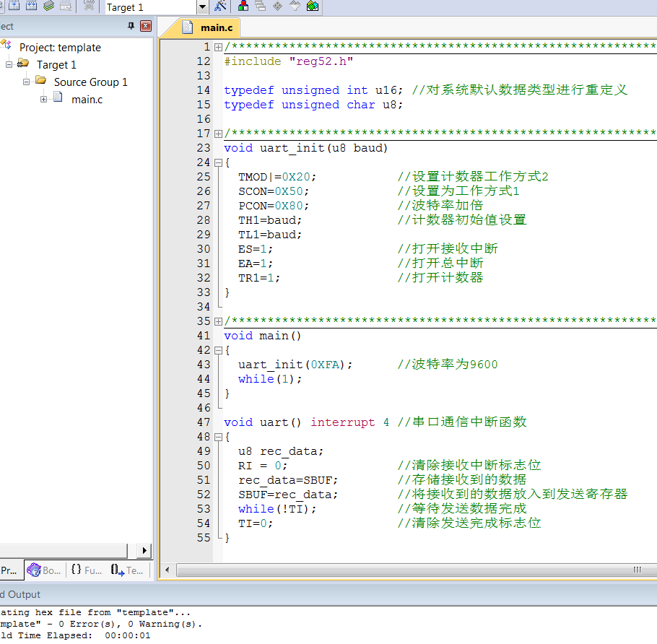Click the LOAD download-to-flash icon
The height and width of the screenshot is (644, 657).
(x=88, y=5)
